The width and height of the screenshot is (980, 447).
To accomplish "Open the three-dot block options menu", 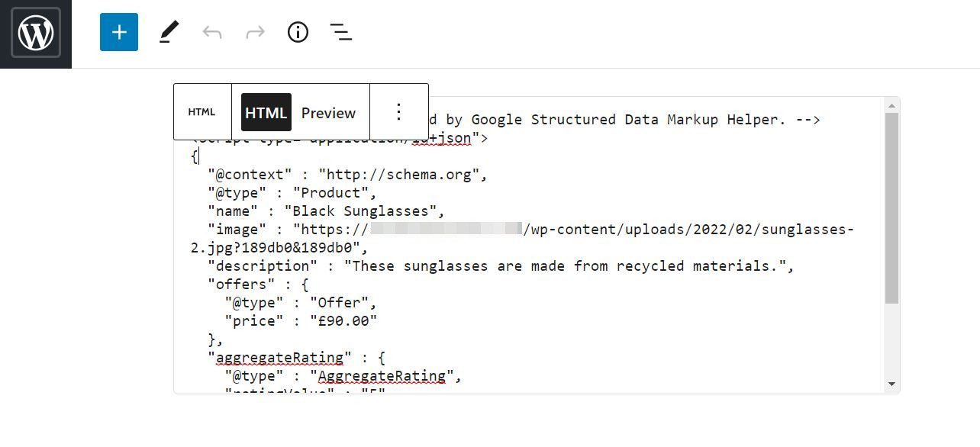I will tap(399, 111).
